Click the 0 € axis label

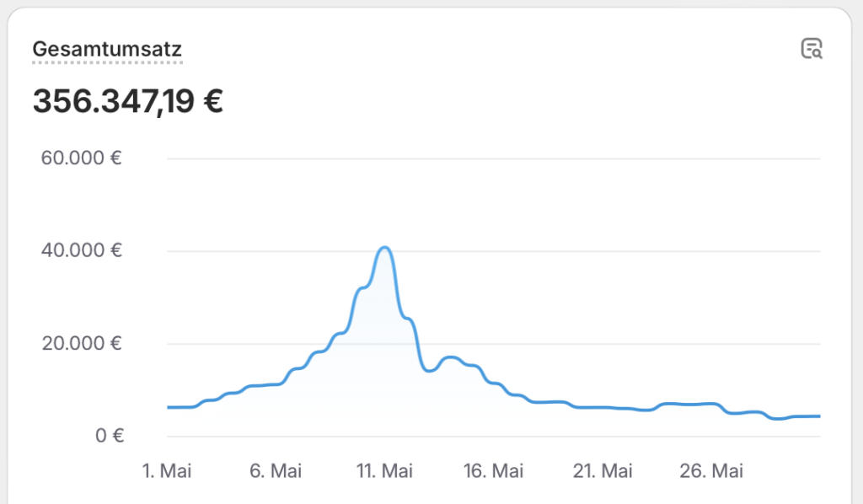click(110, 436)
